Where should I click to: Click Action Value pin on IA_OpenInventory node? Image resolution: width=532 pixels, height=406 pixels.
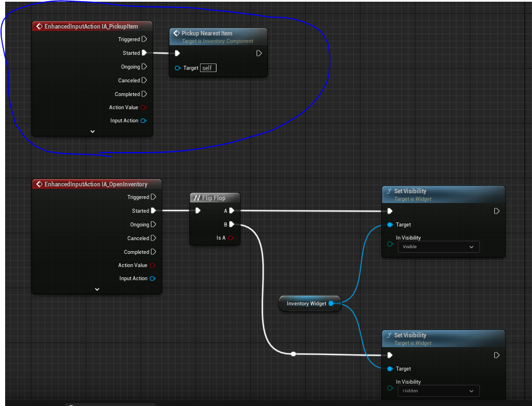click(153, 265)
